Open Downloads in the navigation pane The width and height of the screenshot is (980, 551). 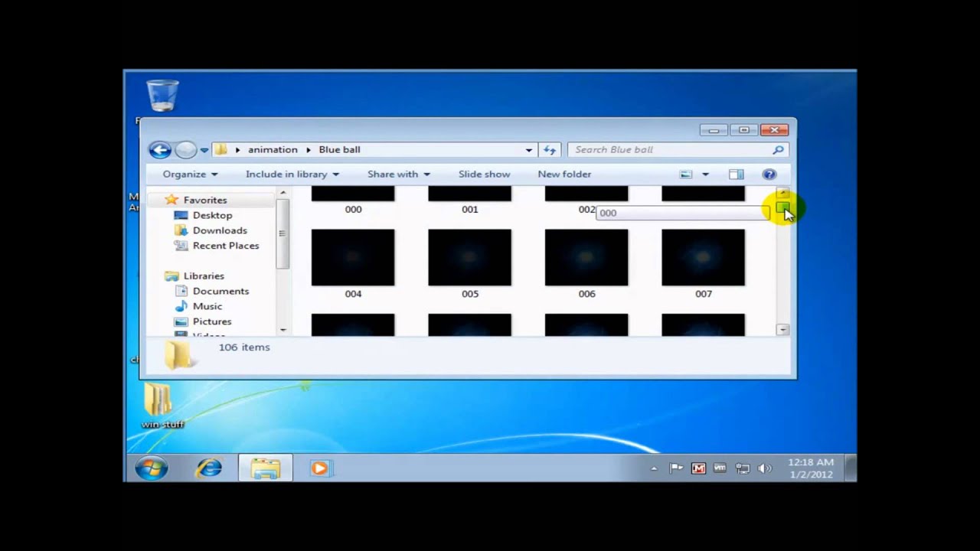pyautogui.click(x=220, y=230)
